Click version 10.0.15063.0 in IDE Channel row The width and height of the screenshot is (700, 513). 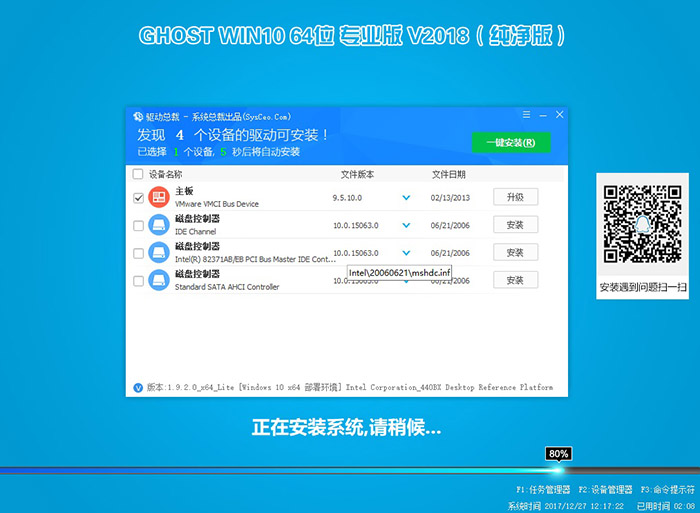[x=356, y=225]
